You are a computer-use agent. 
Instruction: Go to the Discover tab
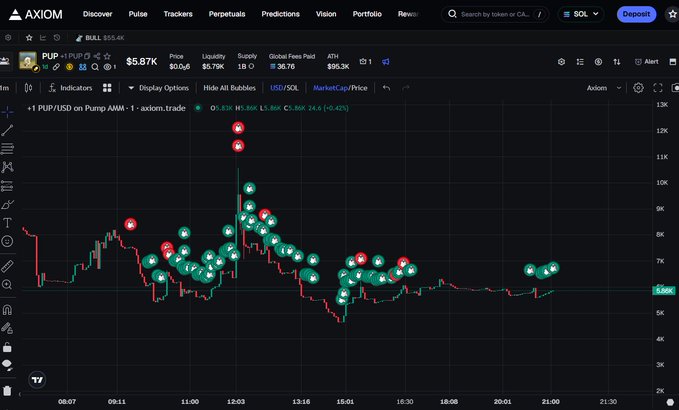[x=97, y=14]
